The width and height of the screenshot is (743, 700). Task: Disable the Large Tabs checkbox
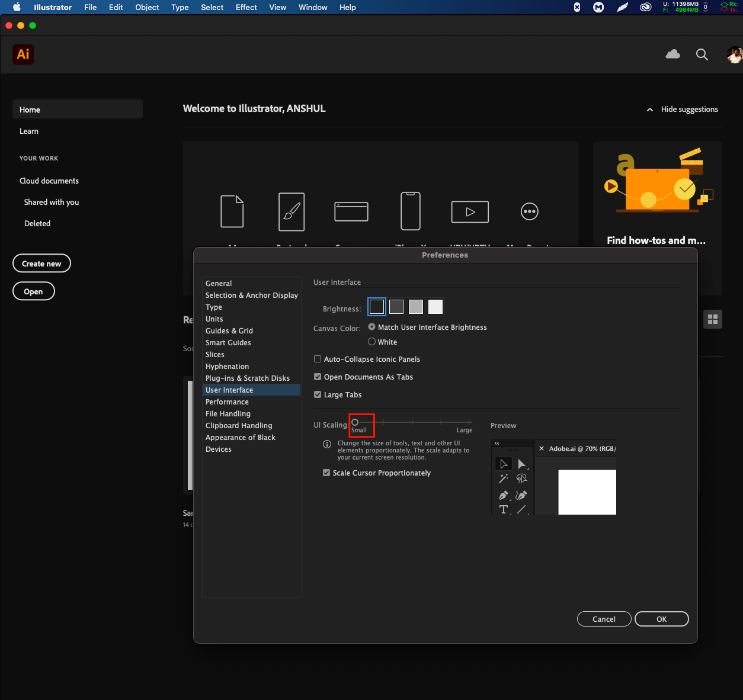coord(318,394)
